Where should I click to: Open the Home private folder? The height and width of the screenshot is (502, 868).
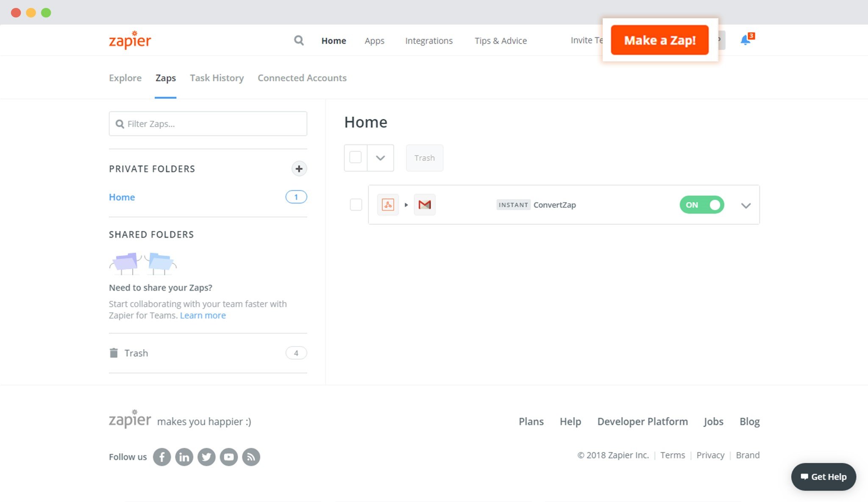[x=122, y=197]
